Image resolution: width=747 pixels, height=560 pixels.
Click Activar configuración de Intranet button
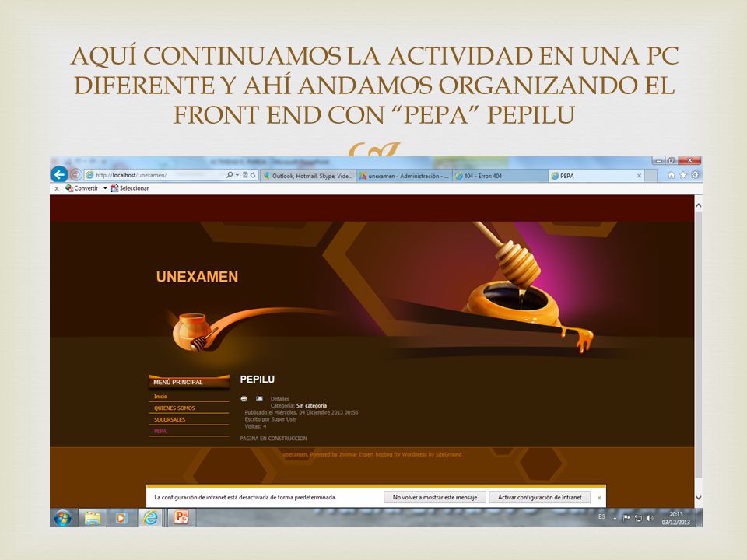coord(539,497)
